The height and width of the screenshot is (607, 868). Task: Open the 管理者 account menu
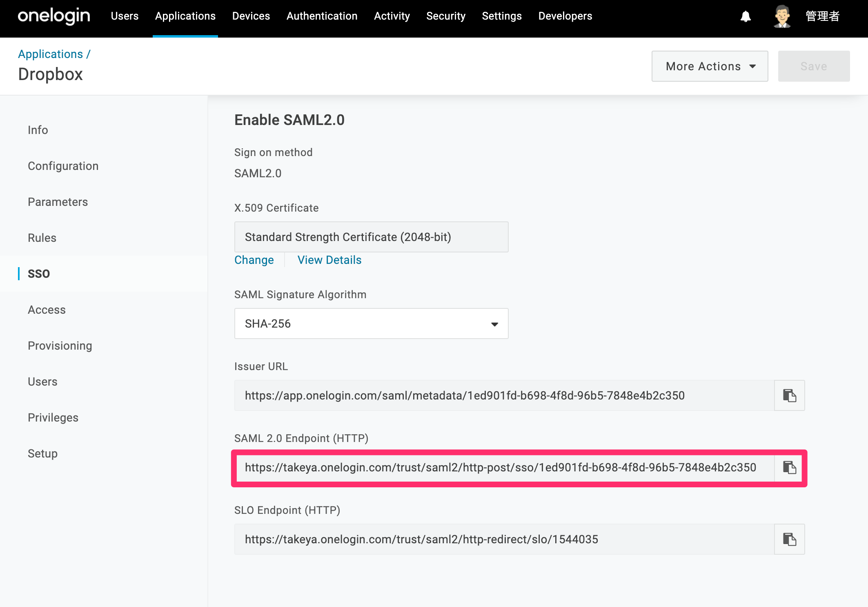point(822,16)
